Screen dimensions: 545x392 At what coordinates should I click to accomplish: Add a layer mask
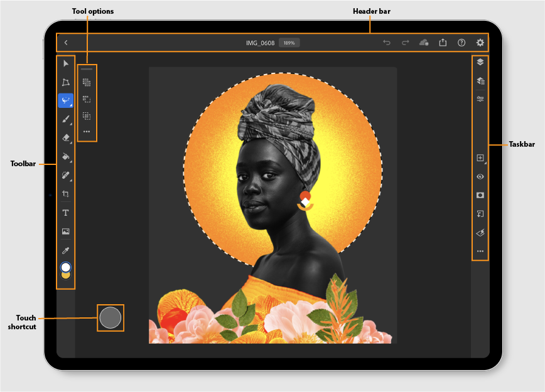[x=480, y=195]
